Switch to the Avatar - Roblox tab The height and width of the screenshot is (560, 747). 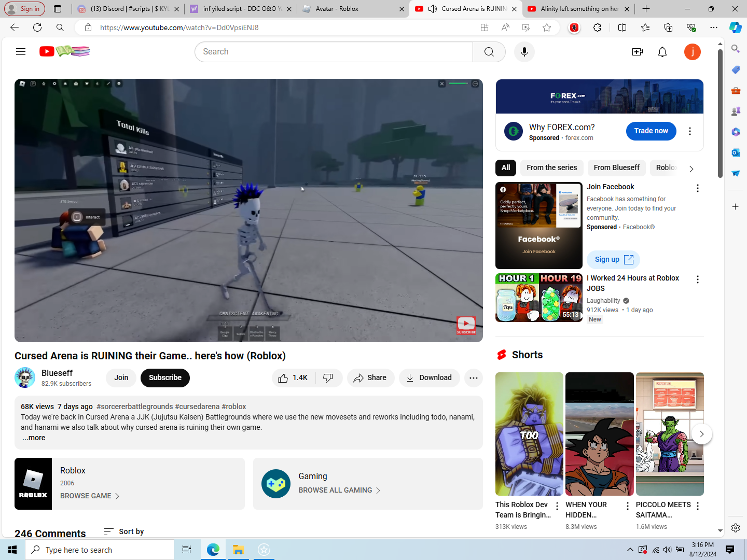click(353, 9)
